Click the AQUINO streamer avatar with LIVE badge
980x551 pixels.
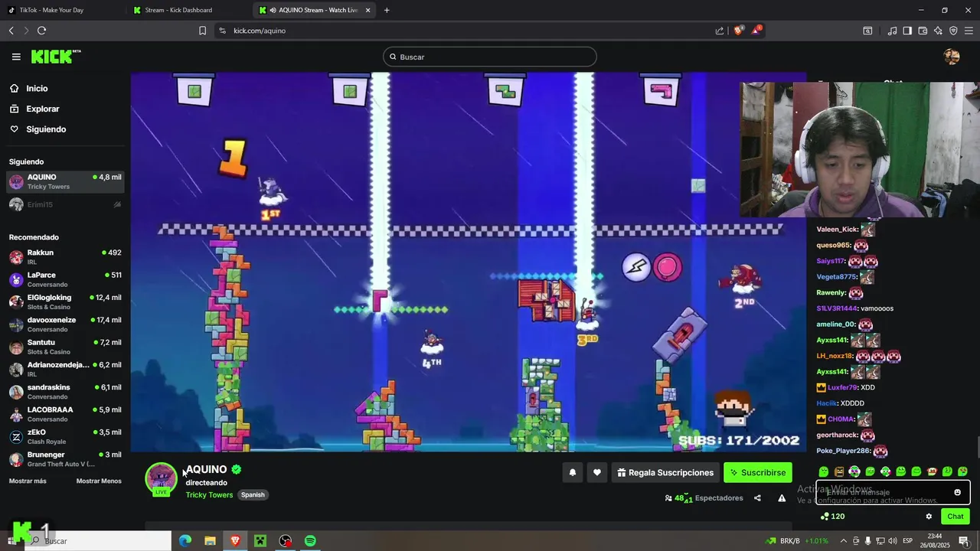pos(161,479)
